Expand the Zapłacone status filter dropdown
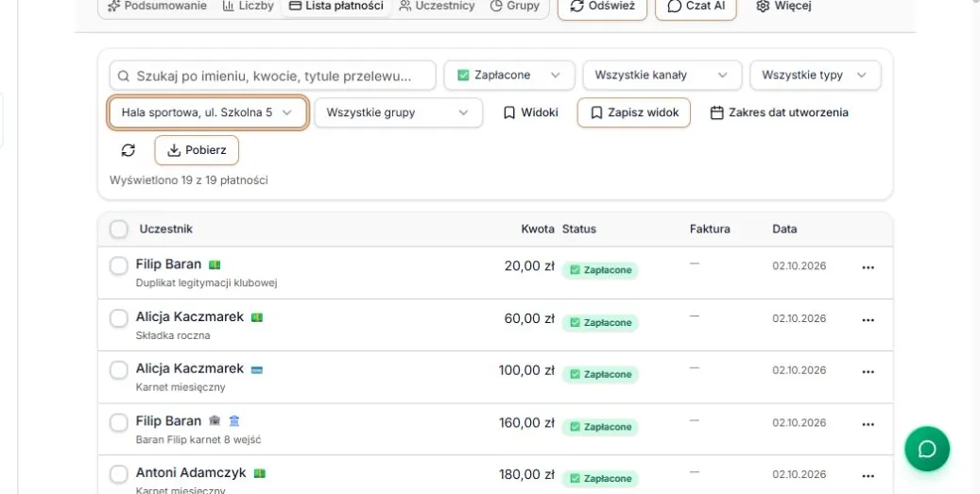This screenshot has width=980, height=494. [509, 75]
